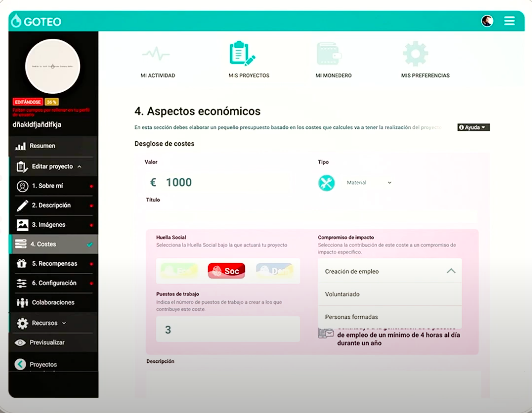The image size is (532, 413).
Task: Open 1. Sobre mí step
Action: pos(54,186)
